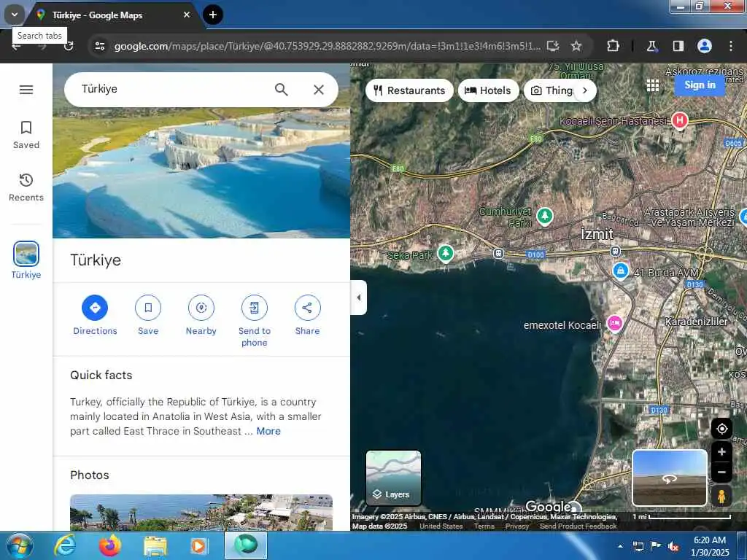Activate the Street View pegman
Viewport: 747px width, 560px height.
point(721,496)
